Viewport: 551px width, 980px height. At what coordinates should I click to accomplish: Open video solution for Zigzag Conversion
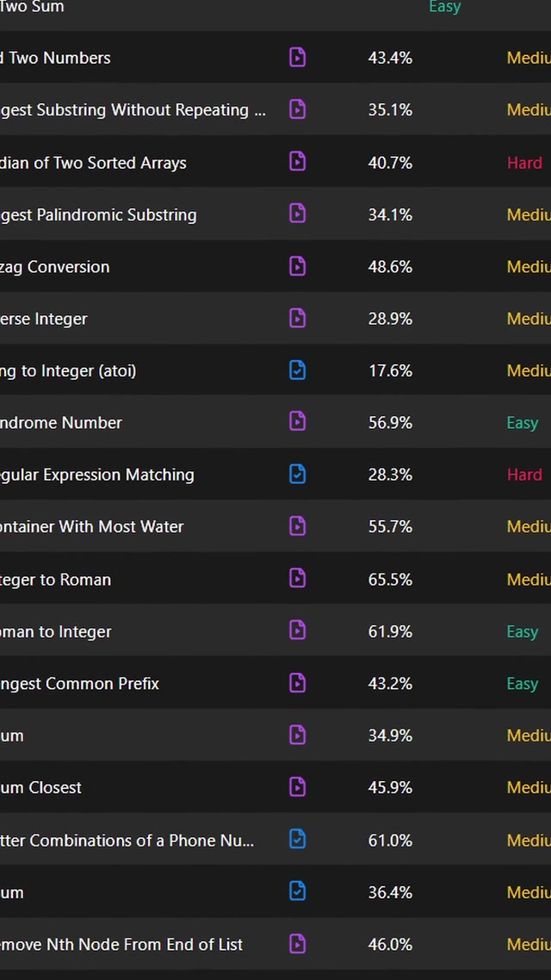point(297,266)
